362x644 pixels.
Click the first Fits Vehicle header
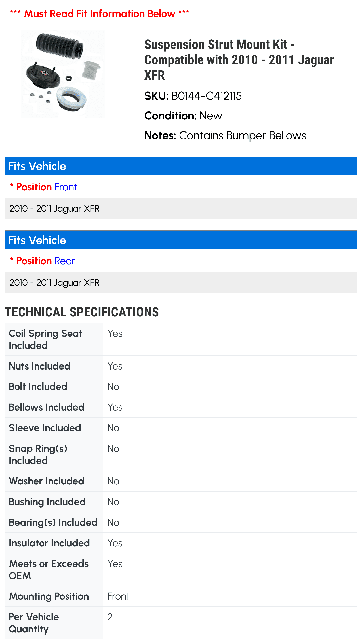click(x=181, y=166)
